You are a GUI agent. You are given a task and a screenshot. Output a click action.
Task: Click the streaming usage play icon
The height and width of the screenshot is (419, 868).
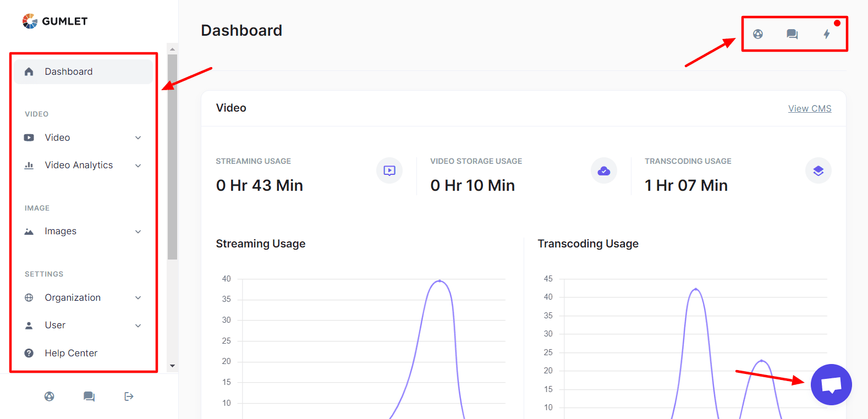pyautogui.click(x=389, y=170)
